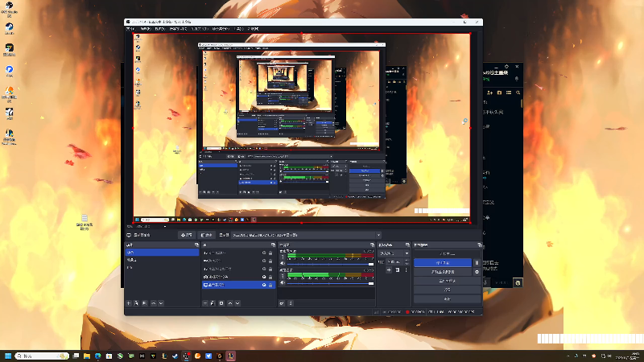The image size is (644, 362).
Task: Open the second item in the OBS menu bar
Action: coord(146,29)
